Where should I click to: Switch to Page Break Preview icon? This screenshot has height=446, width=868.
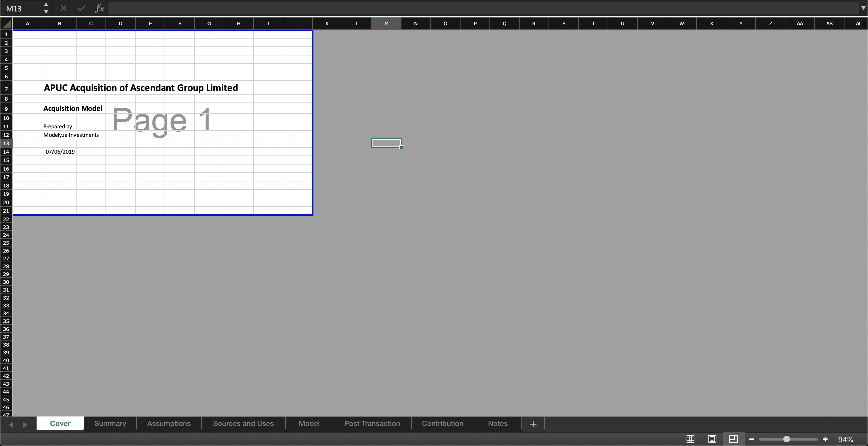click(734, 439)
